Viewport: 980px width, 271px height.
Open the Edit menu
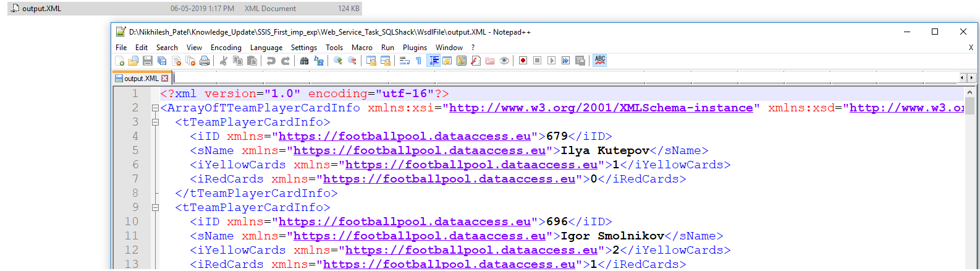[142, 48]
